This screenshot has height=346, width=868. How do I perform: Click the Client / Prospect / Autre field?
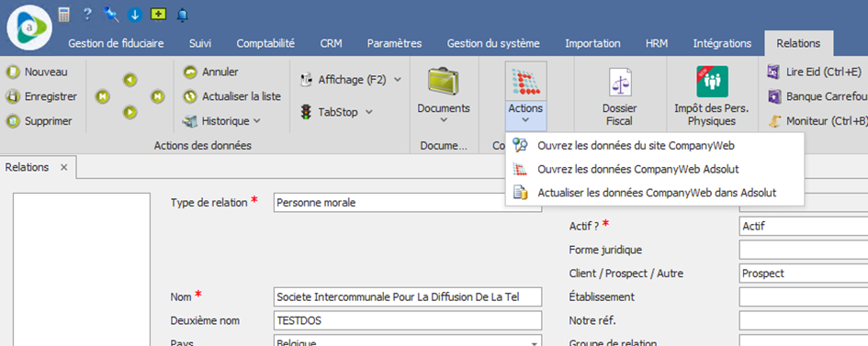pos(803,273)
